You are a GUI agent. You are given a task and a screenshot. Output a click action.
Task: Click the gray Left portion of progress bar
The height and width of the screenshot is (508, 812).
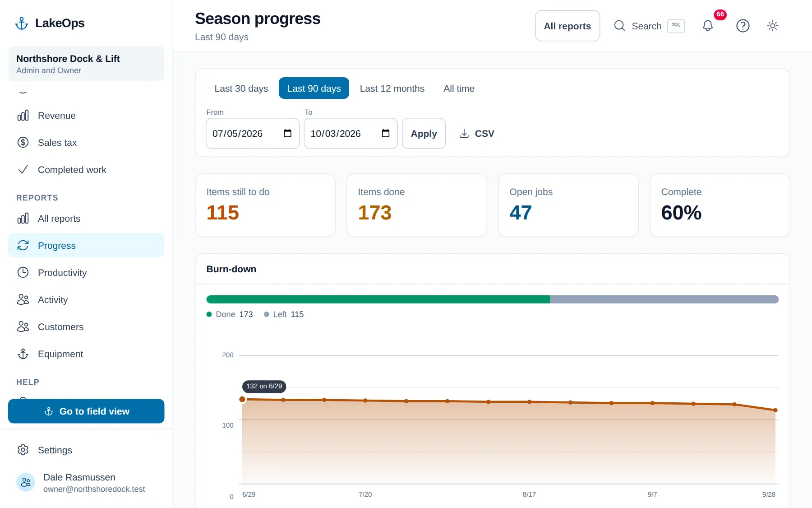coord(664,299)
